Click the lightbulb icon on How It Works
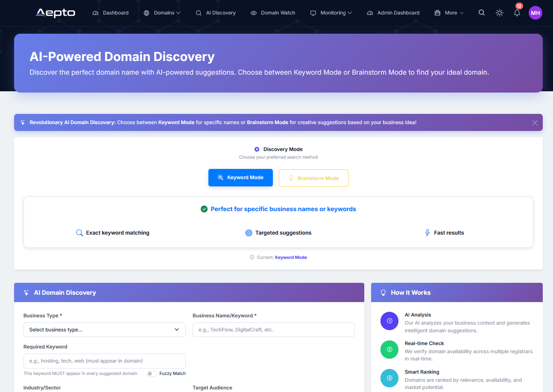This screenshot has height=392, width=553. [x=383, y=292]
